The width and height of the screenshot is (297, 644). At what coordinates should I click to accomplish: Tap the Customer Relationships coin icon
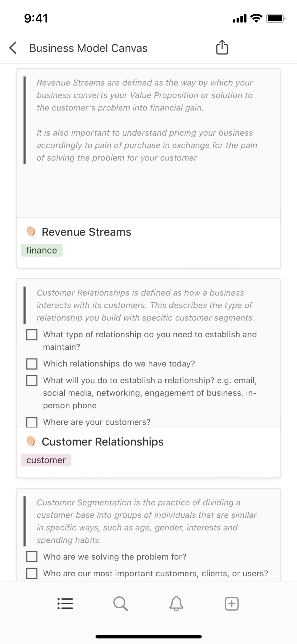(31, 441)
